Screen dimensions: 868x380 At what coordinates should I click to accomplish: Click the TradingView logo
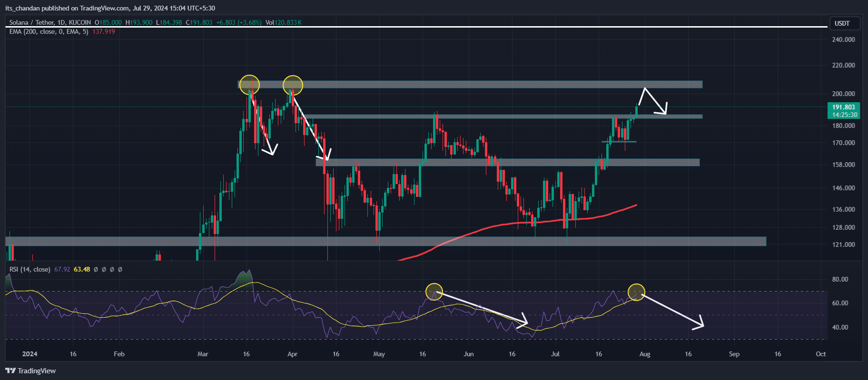click(30, 371)
